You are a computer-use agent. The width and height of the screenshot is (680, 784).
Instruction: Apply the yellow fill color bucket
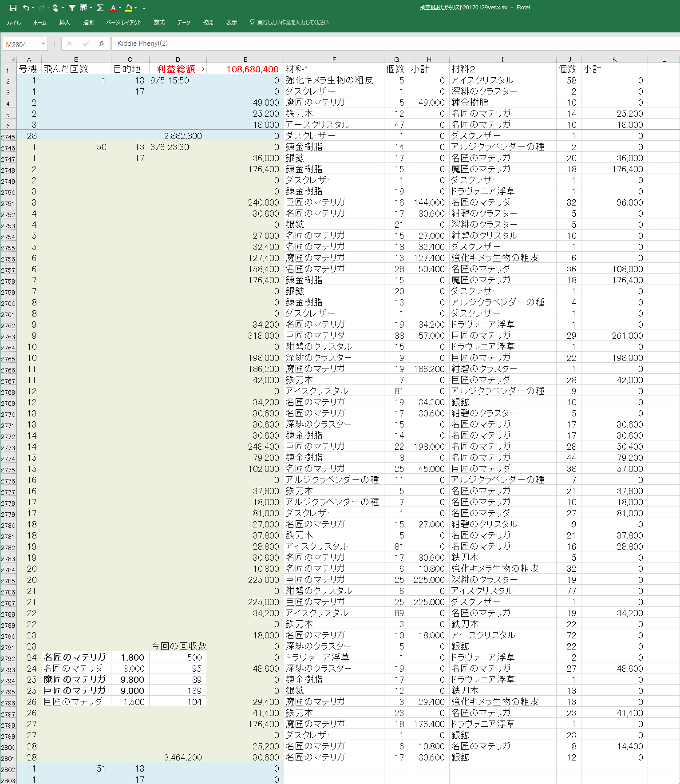129,8
